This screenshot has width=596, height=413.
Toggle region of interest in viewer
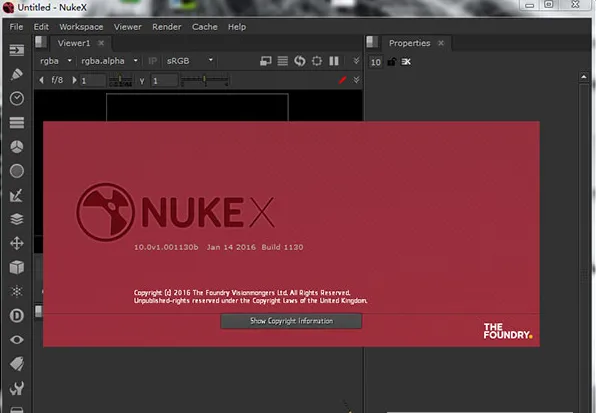317,61
